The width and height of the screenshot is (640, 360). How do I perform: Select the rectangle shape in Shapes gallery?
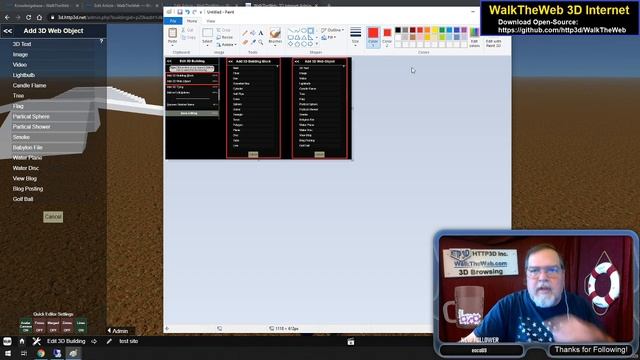click(311, 31)
